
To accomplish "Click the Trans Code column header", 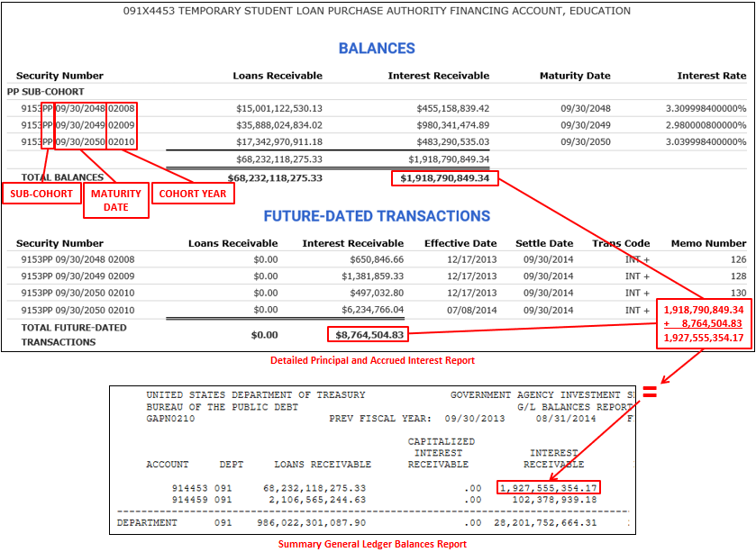I will 621,243.
